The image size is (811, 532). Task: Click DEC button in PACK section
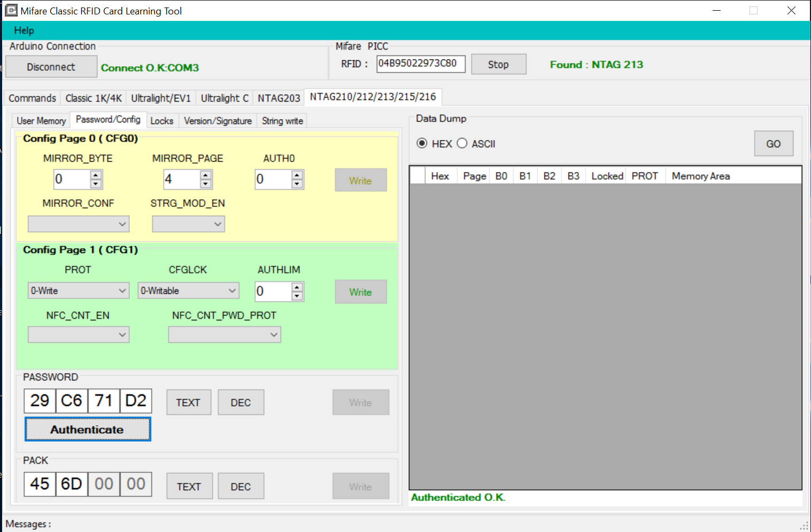point(241,486)
